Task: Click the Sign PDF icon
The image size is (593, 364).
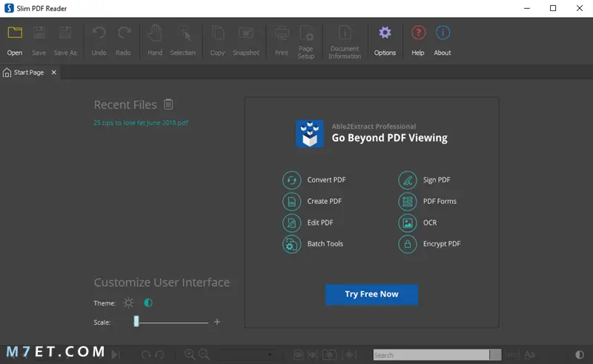Action: [x=407, y=180]
